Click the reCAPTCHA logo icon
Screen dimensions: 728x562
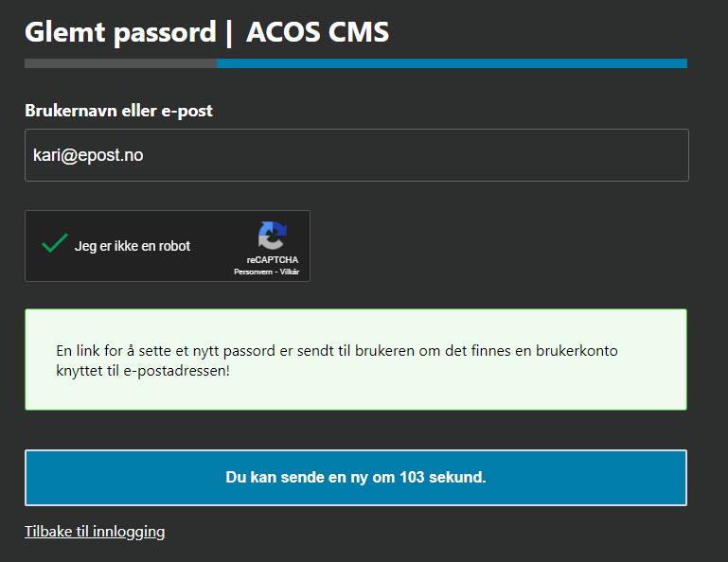(x=272, y=236)
